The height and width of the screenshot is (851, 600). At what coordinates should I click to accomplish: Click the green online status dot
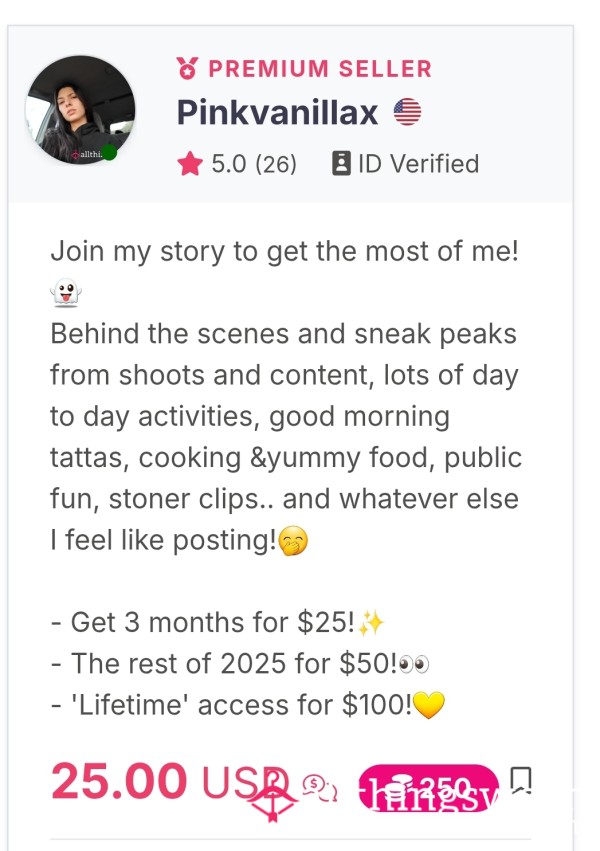pyautogui.click(x=109, y=153)
